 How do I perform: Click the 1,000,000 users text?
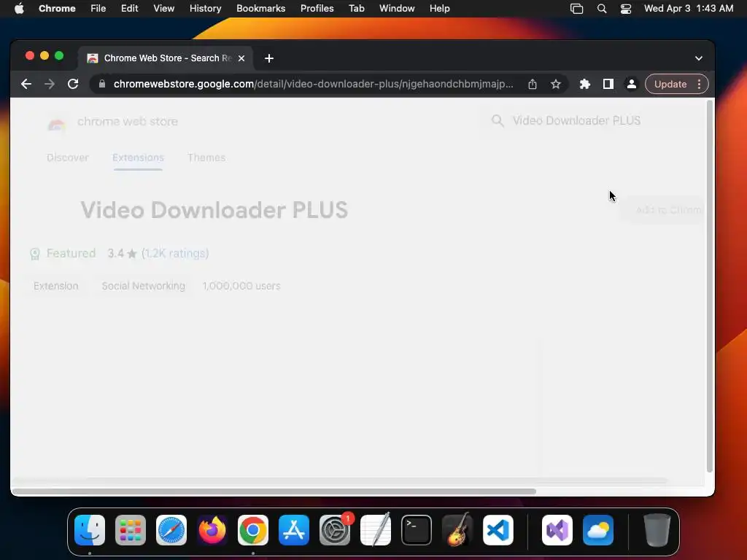click(x=241, y=286)
